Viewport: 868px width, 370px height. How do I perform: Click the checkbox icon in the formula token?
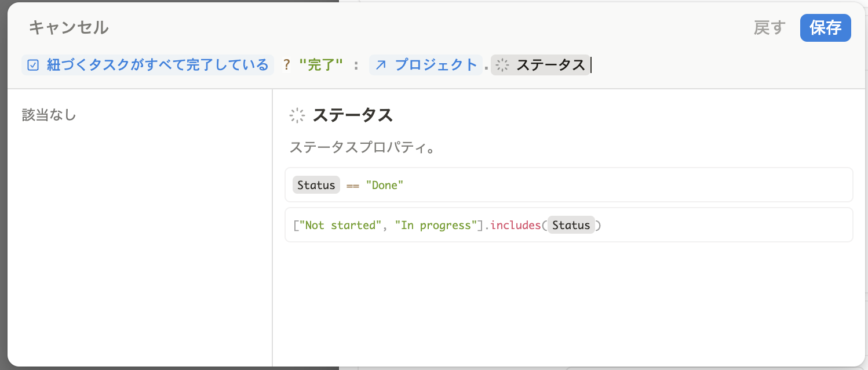coord(33,65)
